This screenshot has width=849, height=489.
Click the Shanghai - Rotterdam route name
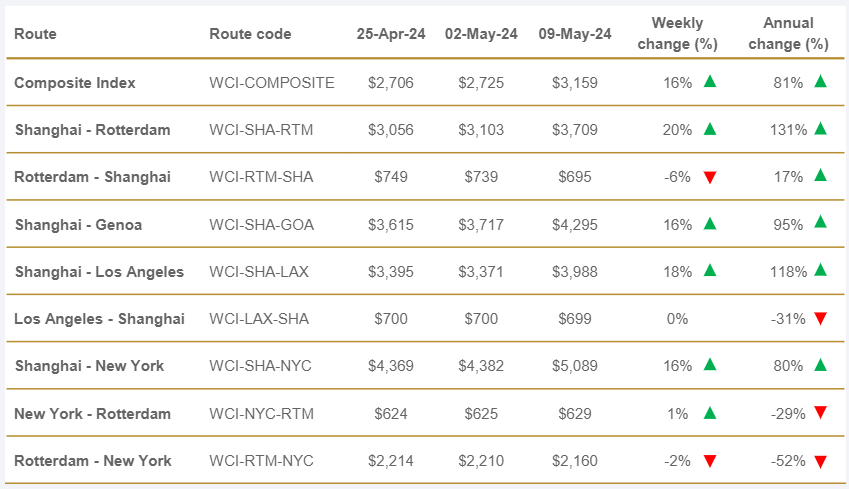coord(92,130)
